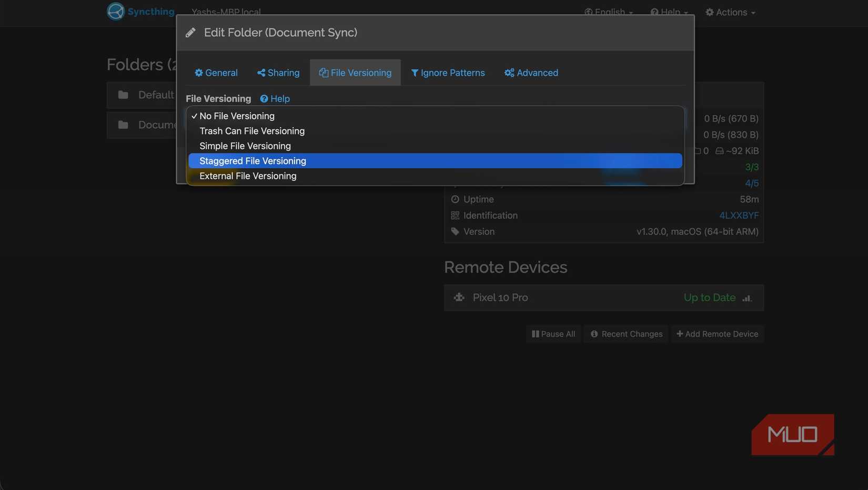Viewport: 868px width, 490px height.
Task: Click the cogs icon on Advanced tab
Action: point(509,73)
